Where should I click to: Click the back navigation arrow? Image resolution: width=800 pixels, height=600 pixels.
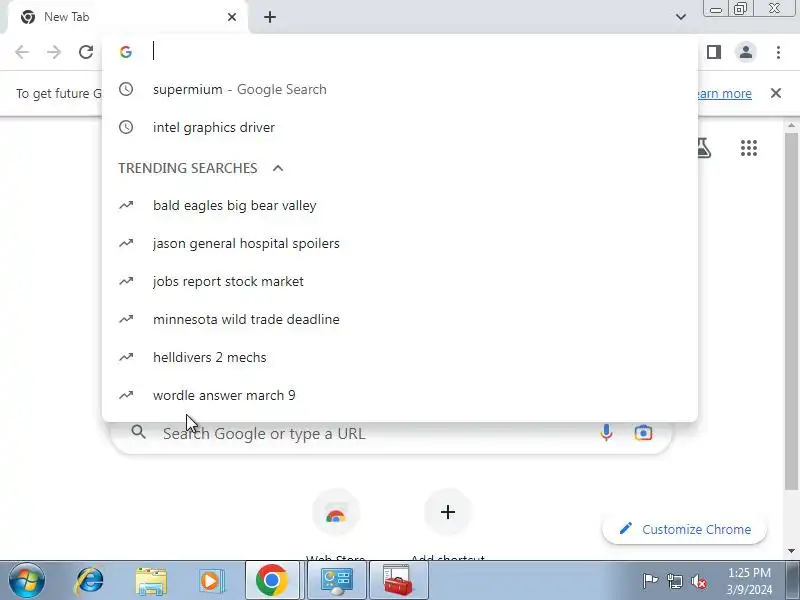click(x=22, y=52)
